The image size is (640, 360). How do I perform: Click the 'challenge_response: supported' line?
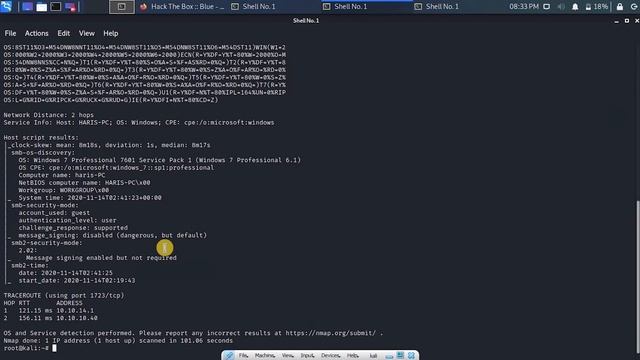click(x=73, y=228)
